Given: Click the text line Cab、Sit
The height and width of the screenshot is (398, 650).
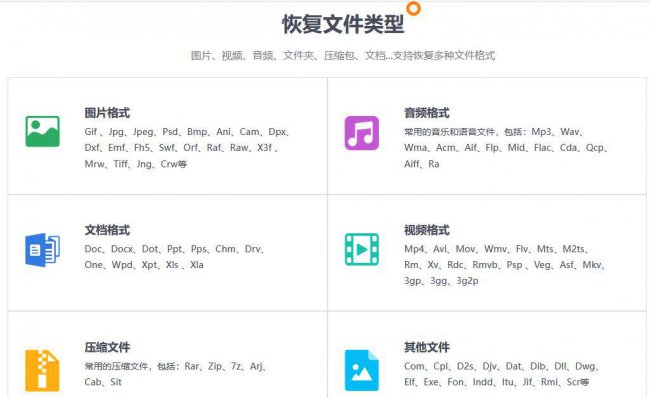Looking at the screenshot, I should click(x=103, y=382).
